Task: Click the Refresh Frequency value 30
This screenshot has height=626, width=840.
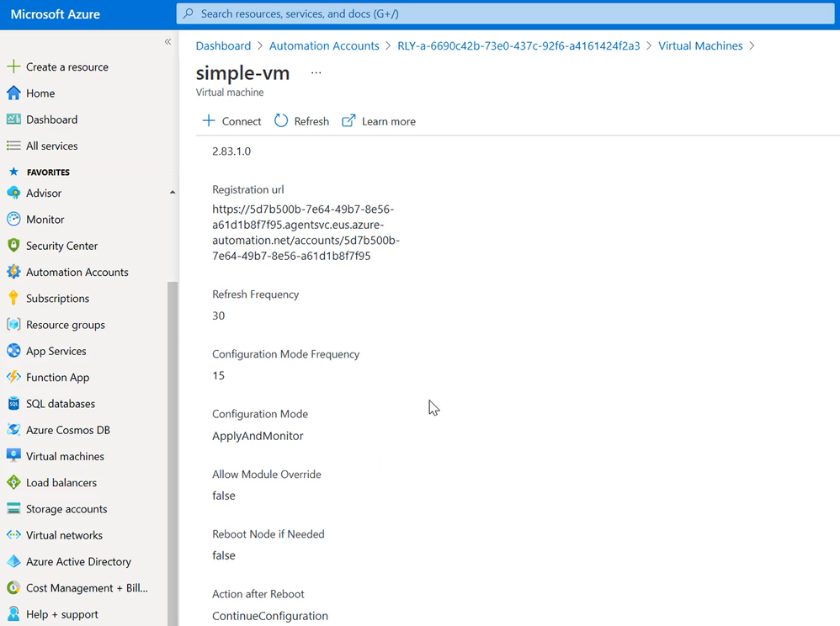Action: tap(218, 316)
